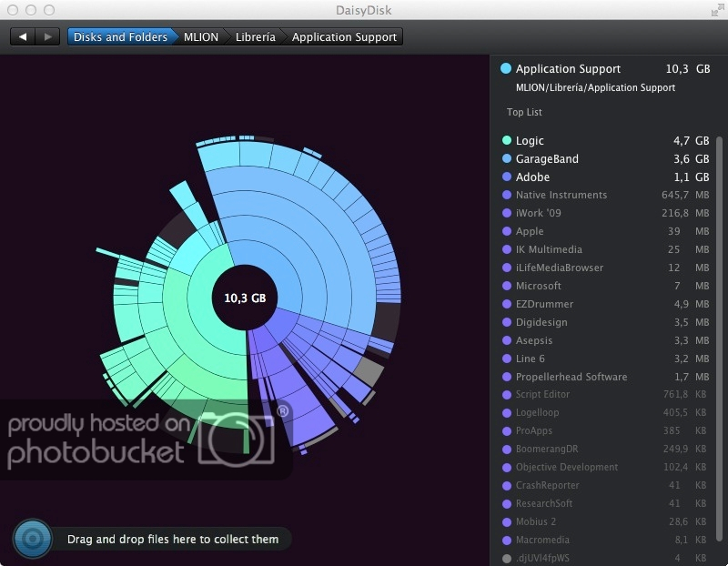Select the Logic color dot in list
The width and height of the screenshot is (728, 566).
(506, 141)
